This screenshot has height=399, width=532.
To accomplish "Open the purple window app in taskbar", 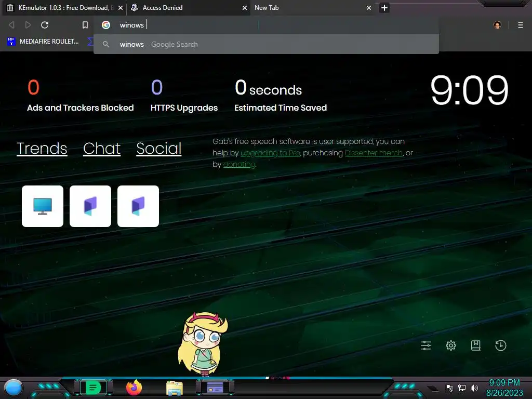I will coord(215,388).
